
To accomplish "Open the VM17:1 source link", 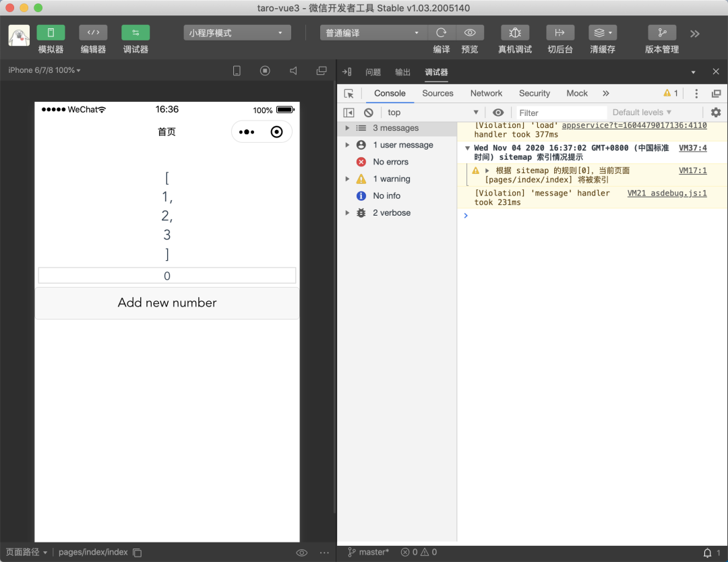I will click(693, 170).
